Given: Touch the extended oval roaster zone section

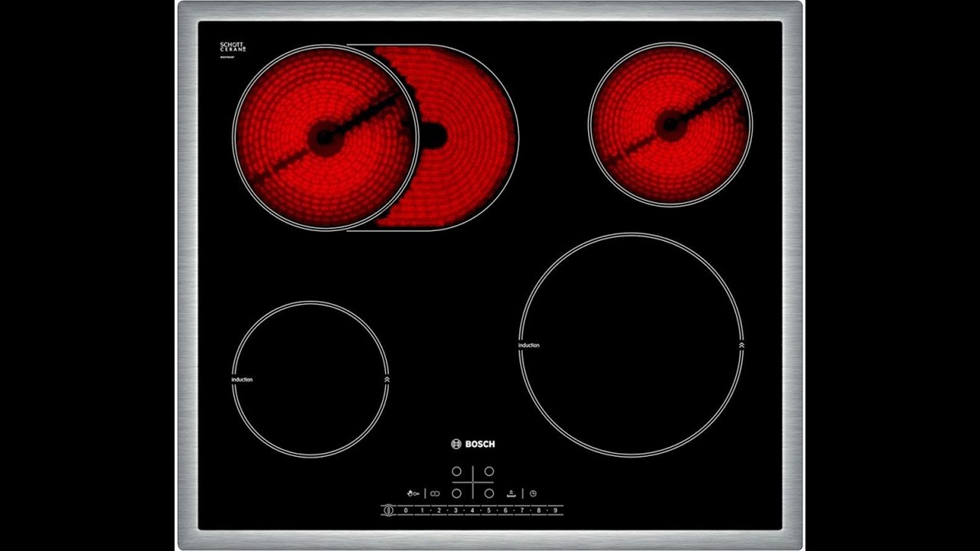Looking at the screenshot, I should point(469,137).
